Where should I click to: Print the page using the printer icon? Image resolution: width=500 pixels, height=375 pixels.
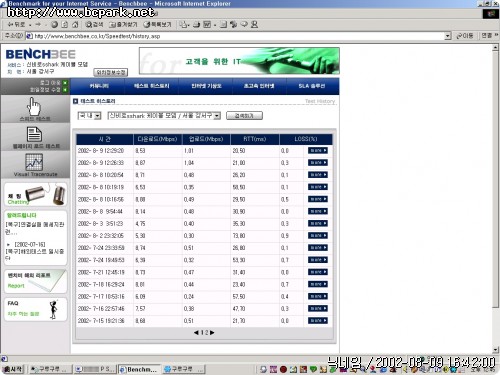tap(197, 25)
